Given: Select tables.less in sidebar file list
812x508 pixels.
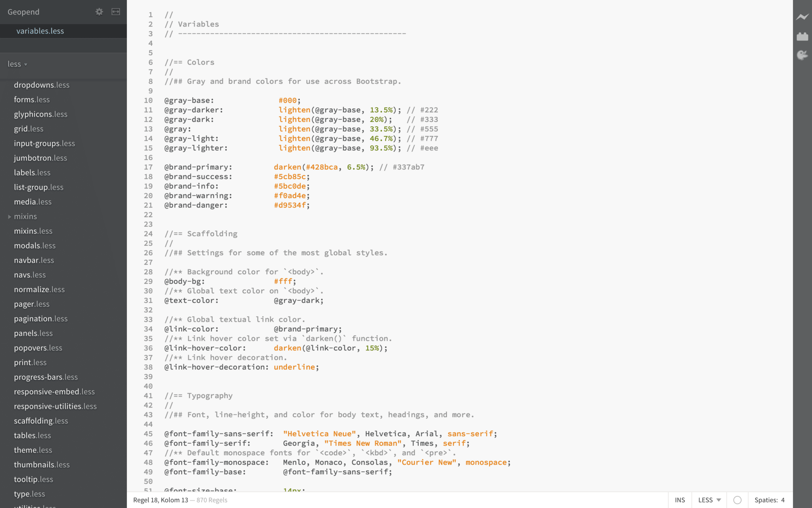Looking at the screenshot, I should coord(32,435).
